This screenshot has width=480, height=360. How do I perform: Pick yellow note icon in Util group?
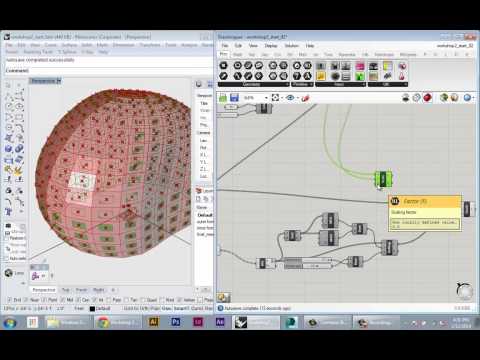[x=388, y=66]
